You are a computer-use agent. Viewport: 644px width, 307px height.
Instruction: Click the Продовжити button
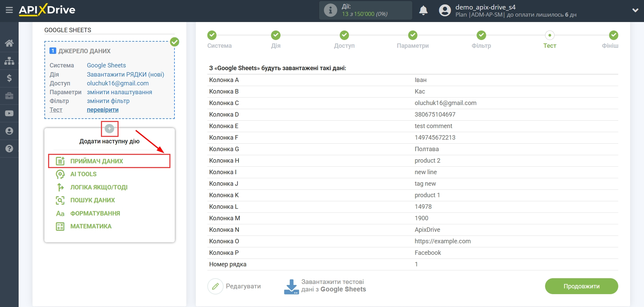click(581, 286)
